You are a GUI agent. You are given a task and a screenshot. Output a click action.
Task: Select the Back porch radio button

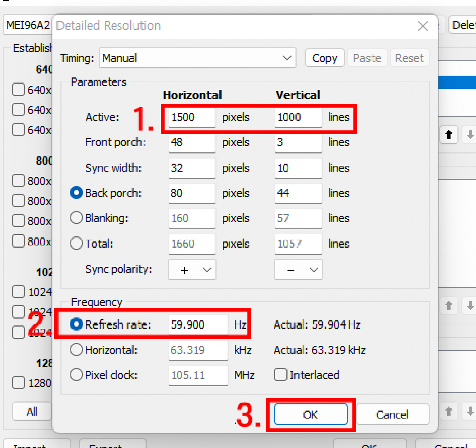76,193
